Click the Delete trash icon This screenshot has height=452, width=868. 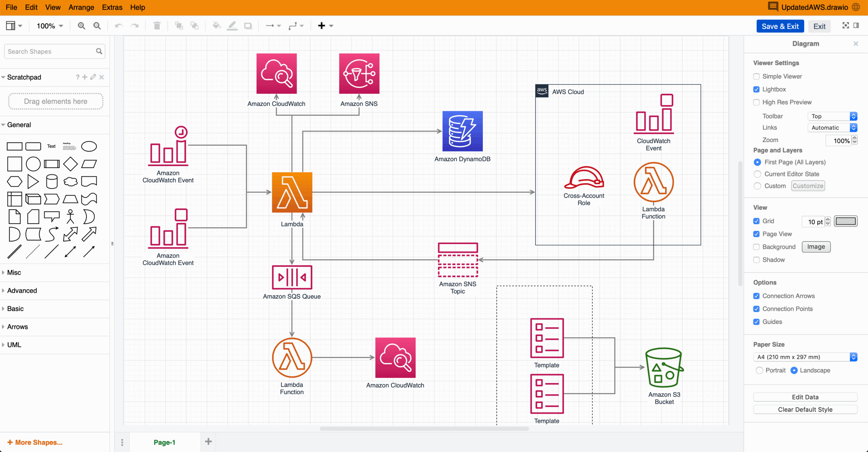click(157, 26)
